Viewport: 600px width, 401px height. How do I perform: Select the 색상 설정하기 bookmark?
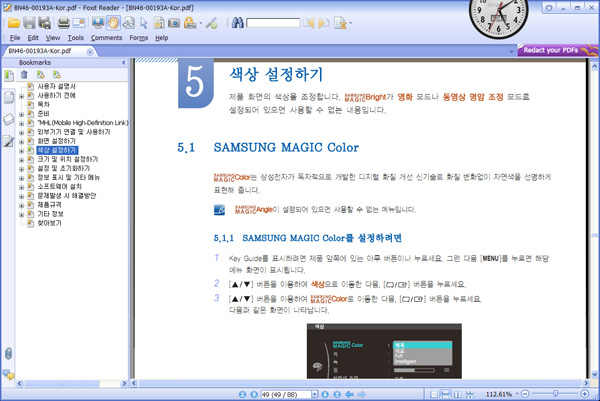57,150
